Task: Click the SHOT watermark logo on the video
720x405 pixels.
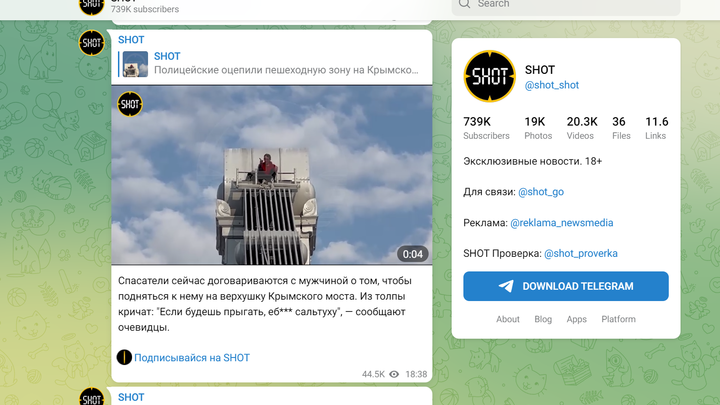Action: point(130,104)
